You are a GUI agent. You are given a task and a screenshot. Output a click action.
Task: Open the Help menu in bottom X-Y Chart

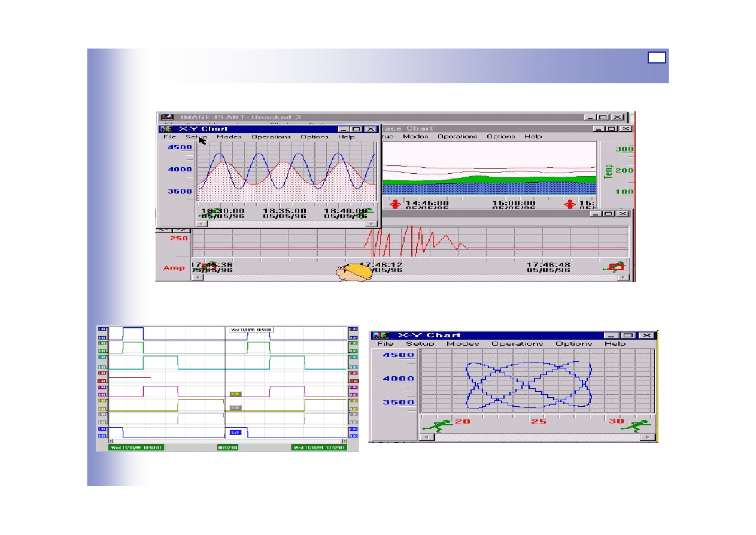615,344
